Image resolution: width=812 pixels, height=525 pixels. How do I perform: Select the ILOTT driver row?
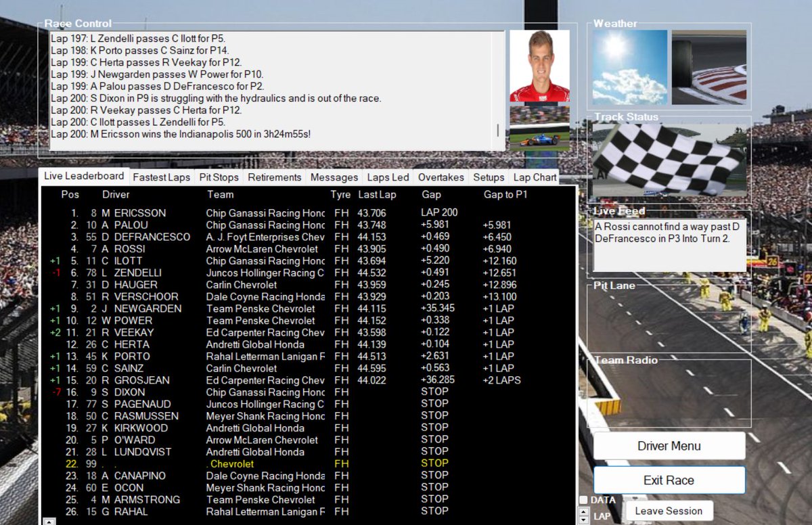[x=308, y=261]
